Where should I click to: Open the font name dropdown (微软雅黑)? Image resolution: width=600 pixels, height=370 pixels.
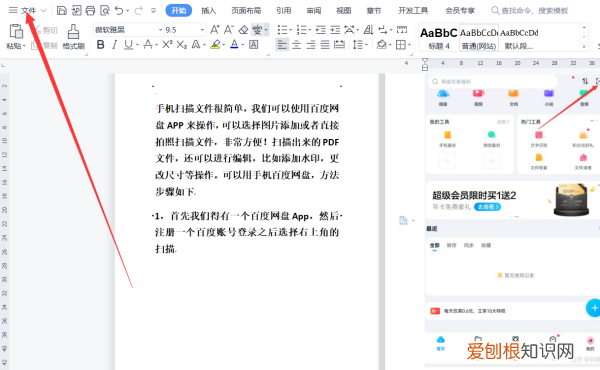click(161, 30)
